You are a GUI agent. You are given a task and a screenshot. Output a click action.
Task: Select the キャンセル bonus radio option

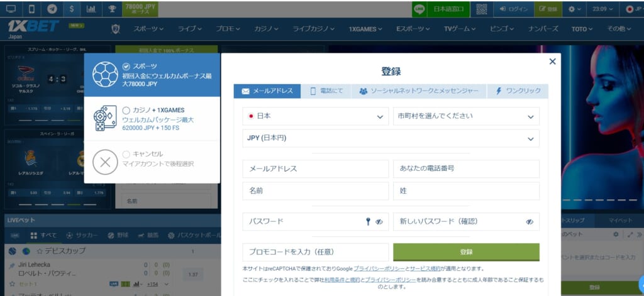click(x=126, y=154)
